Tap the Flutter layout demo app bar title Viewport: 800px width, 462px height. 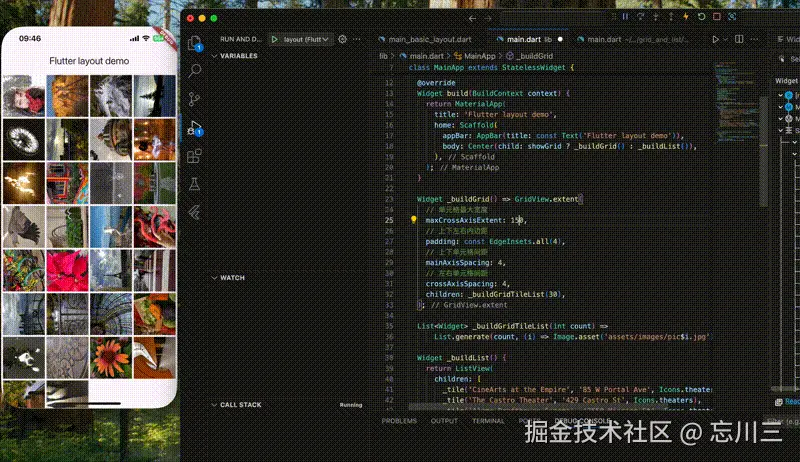(x=89, y=61)
